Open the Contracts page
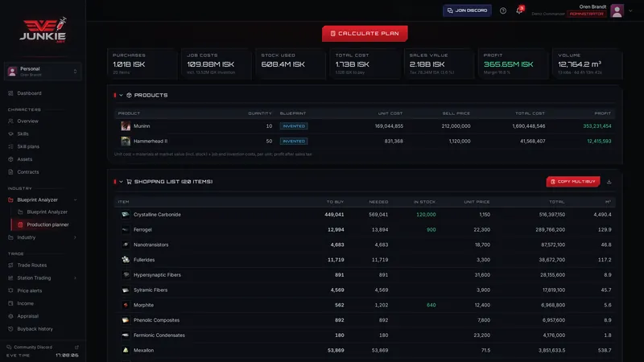This screenshot has width=644, height=362. 28,172
